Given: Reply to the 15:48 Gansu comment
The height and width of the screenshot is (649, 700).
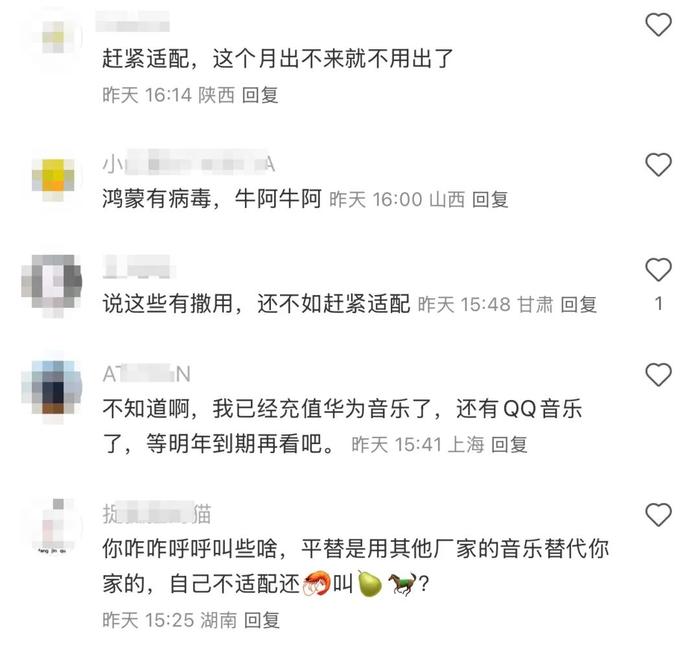Looking at the screenshot, I should (x=578, y=305).
